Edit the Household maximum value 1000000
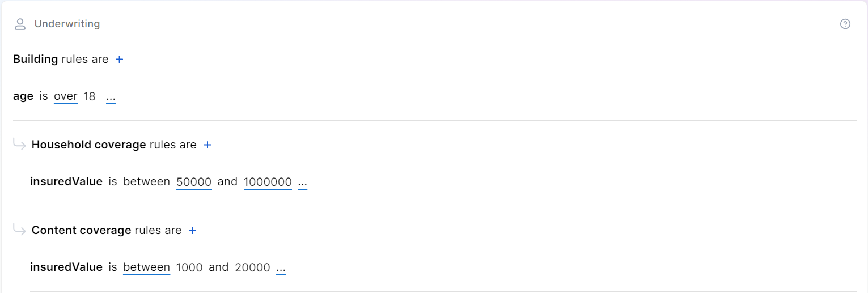Viewport: 868px width, 293px height. pyautogui.click(x=268, y=182)
